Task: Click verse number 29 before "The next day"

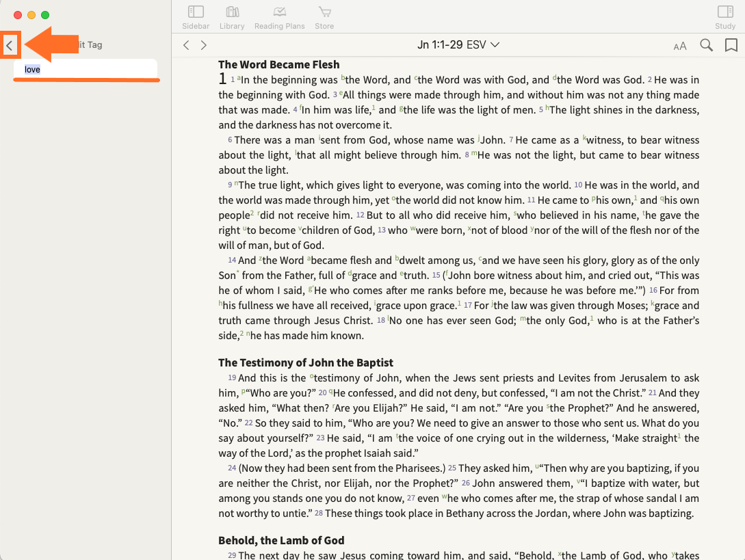Action: click(232, 556)
